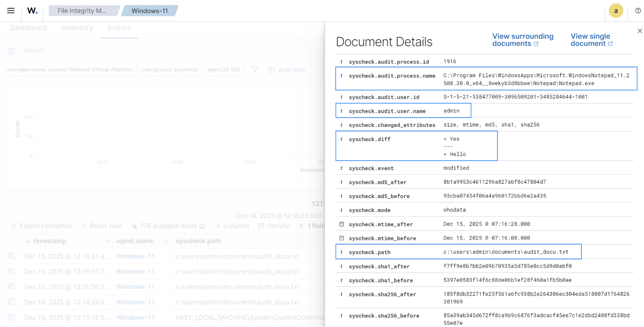Image resolution: width=644 pixels, height=327 pixels.
Task: Click the Add filter button
Action: tap(287, 70)
